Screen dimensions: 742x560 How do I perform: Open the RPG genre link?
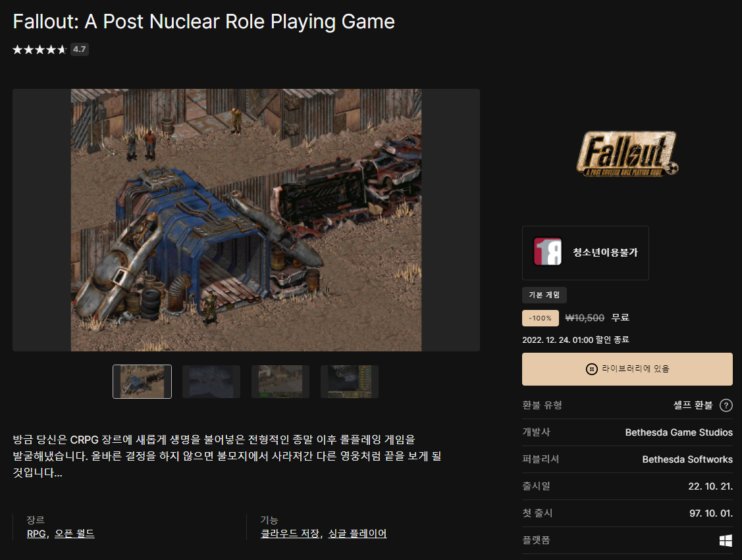tap(36, 534)
